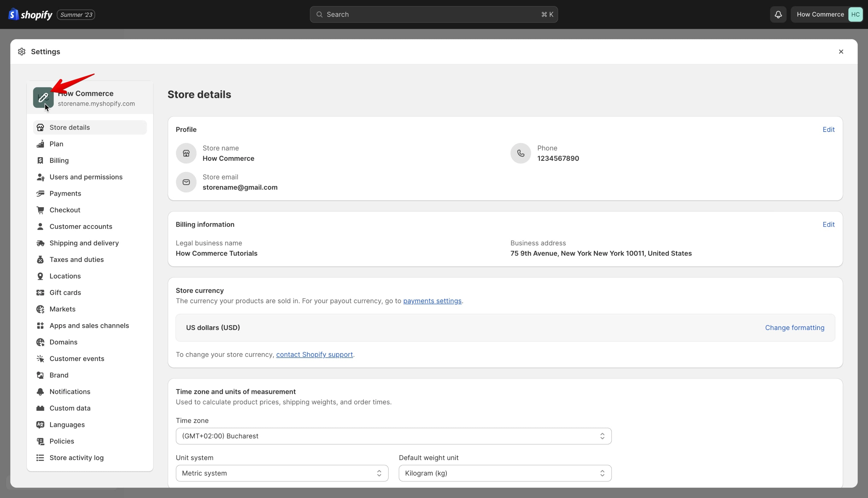Screen dimensions: 868x498
Task: Click the Apps and sales channels icon
Action: [40, 325]
